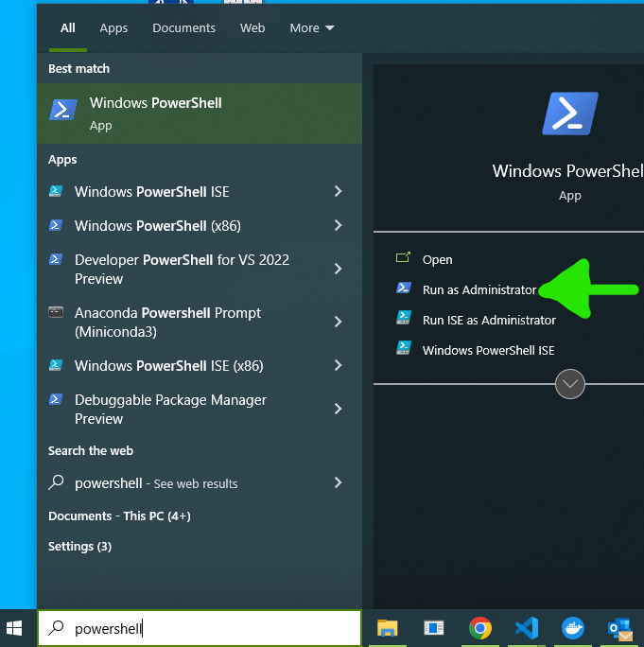This screenshot has height=647, width=644.
Task: Click the Debuggable Package Manager icon
Action: pyautogui.click(x=56, y=399)
